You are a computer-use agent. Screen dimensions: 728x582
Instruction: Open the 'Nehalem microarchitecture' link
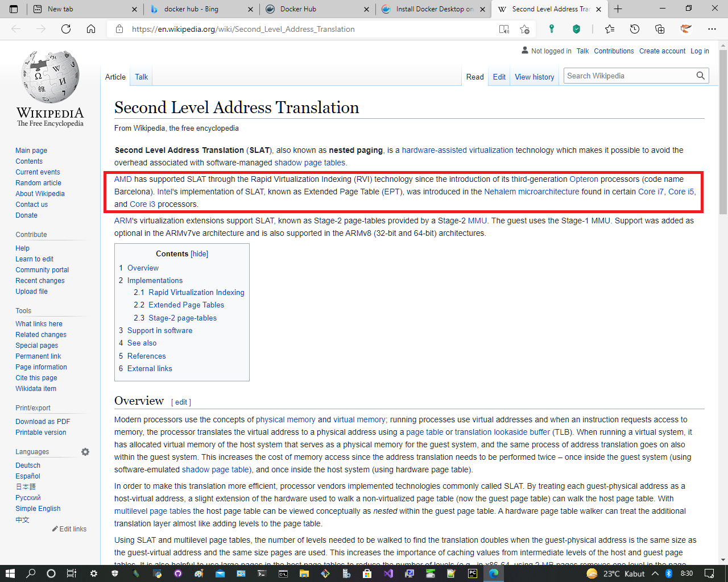click(x=532, y=192)
